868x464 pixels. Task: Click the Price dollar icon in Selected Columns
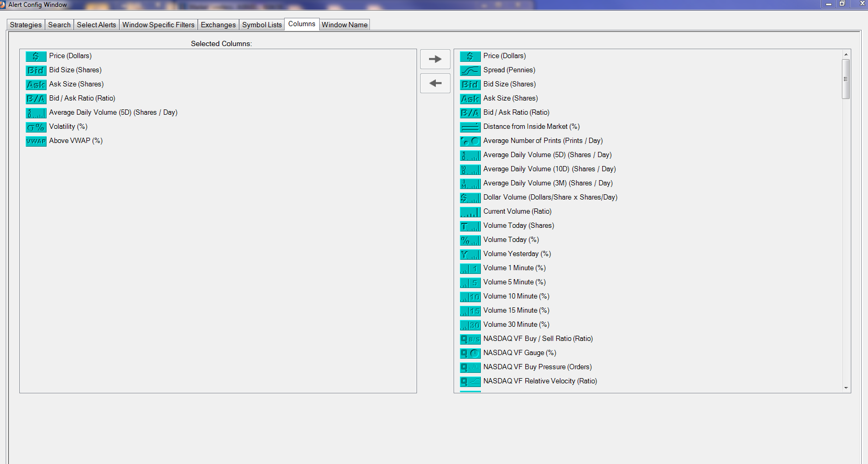point(36,56)
